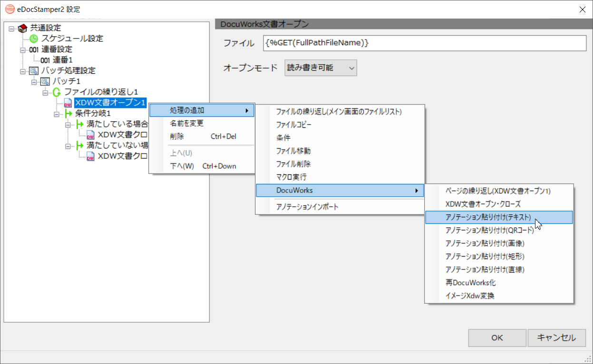This screenshot has height=364, width=593.
Task: Close the eDocStamper2 設定 window
Action: (582, 9)
